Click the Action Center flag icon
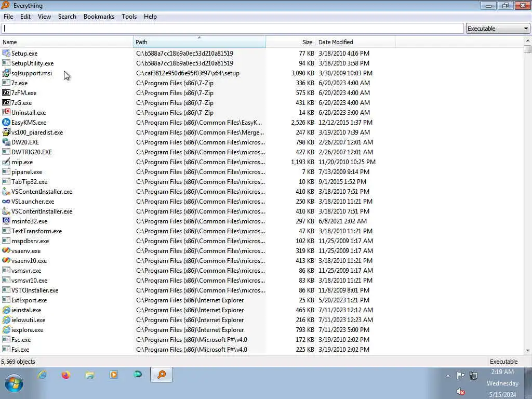Image resolution: width=532 pixels, height=399 pixels. click(460, 375)
